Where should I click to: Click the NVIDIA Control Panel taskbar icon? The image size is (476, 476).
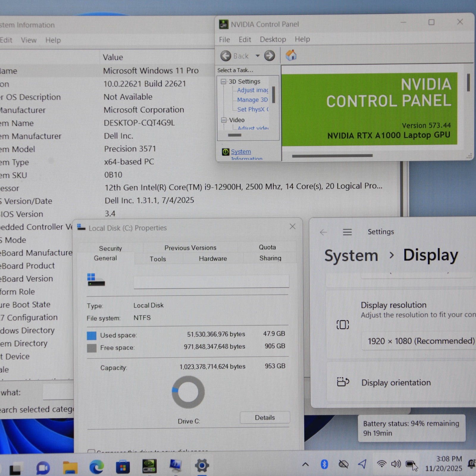point(149,466)
